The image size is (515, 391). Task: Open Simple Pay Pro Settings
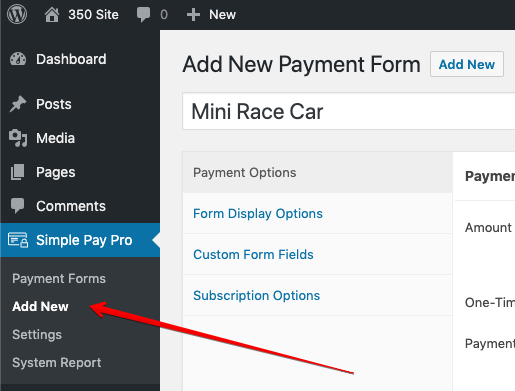(x=37, y=334)
